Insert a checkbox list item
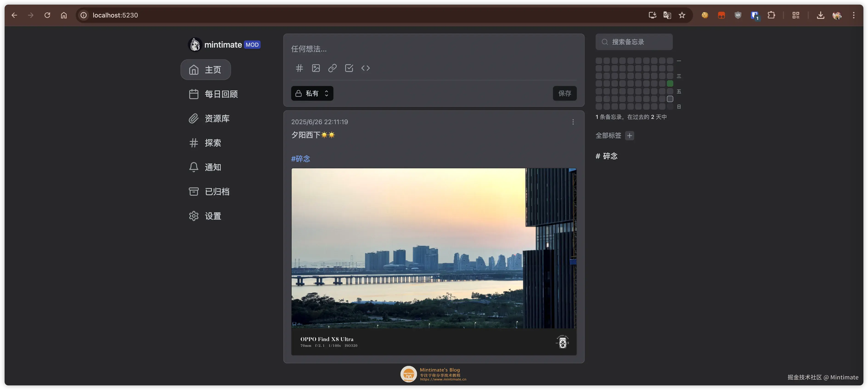The width and height of the screenshot is (868, 390). pos(349,68)
